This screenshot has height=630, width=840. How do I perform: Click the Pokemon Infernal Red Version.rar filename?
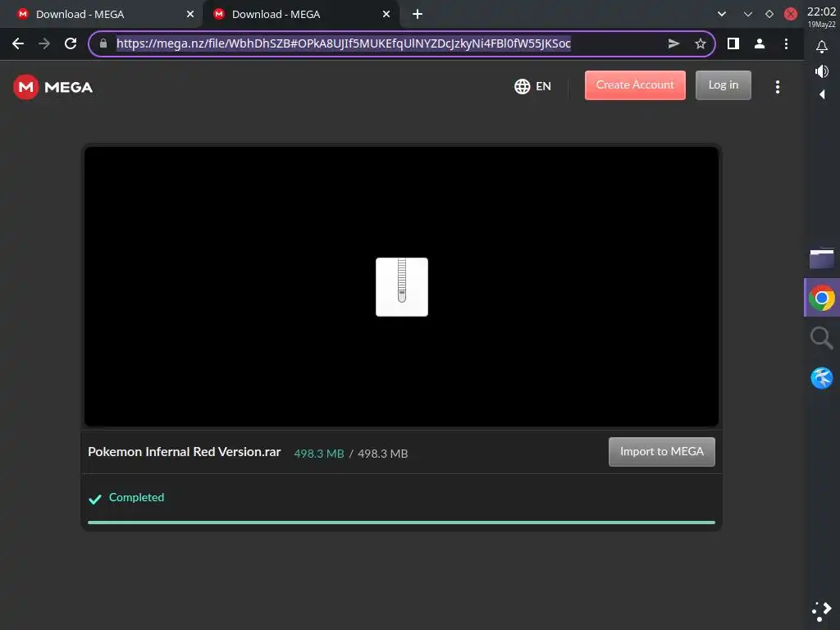[185, 452]
